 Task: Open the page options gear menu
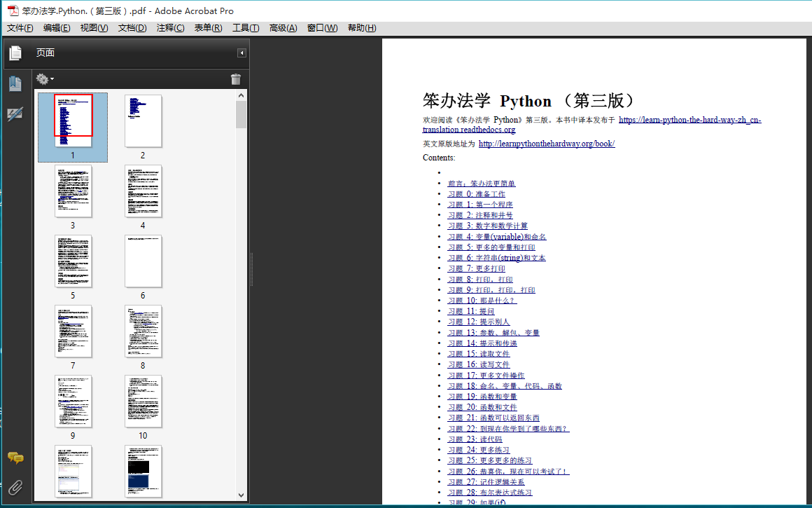click(x=45, y=78)
